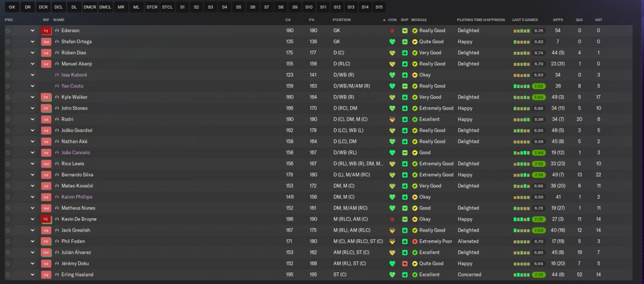Click the person icon beside Erling Haaland
The width and height of the screenshot is (644, 284).
coord(57,274)
